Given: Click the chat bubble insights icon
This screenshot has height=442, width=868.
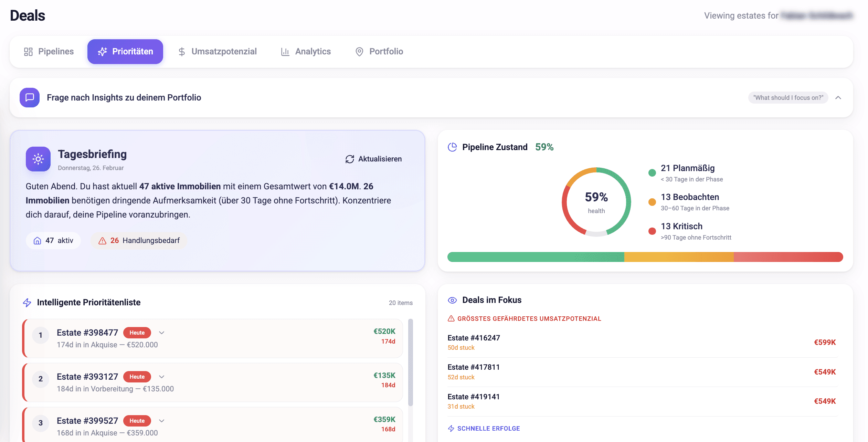Looking at the screenshot, I should [30, 97].
